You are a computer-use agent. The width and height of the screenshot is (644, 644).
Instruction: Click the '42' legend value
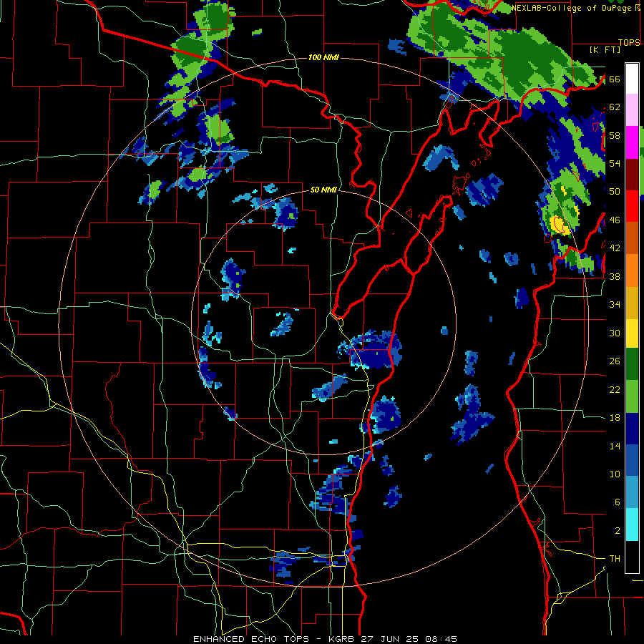pos(615,248)
